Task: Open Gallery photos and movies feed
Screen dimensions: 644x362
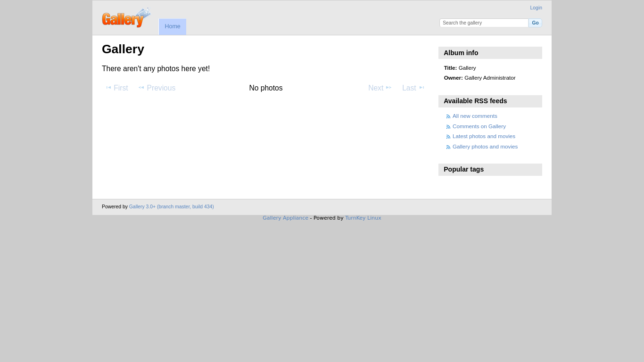Action: (x=485, y=147)
